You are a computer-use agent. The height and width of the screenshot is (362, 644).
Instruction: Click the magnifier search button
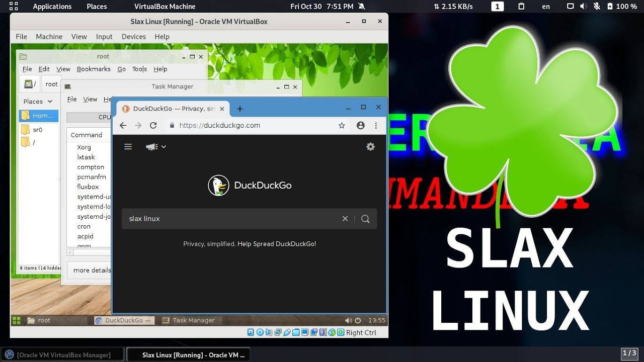[x=366, y=219]
